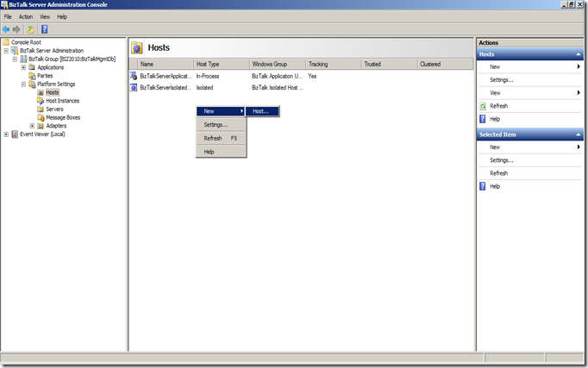
Task: Click Settings... under Selected Item
Action: pos(502,160)
